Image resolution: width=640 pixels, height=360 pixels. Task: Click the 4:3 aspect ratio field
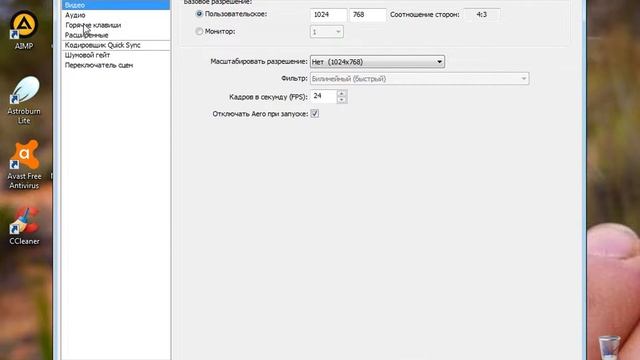482,15
